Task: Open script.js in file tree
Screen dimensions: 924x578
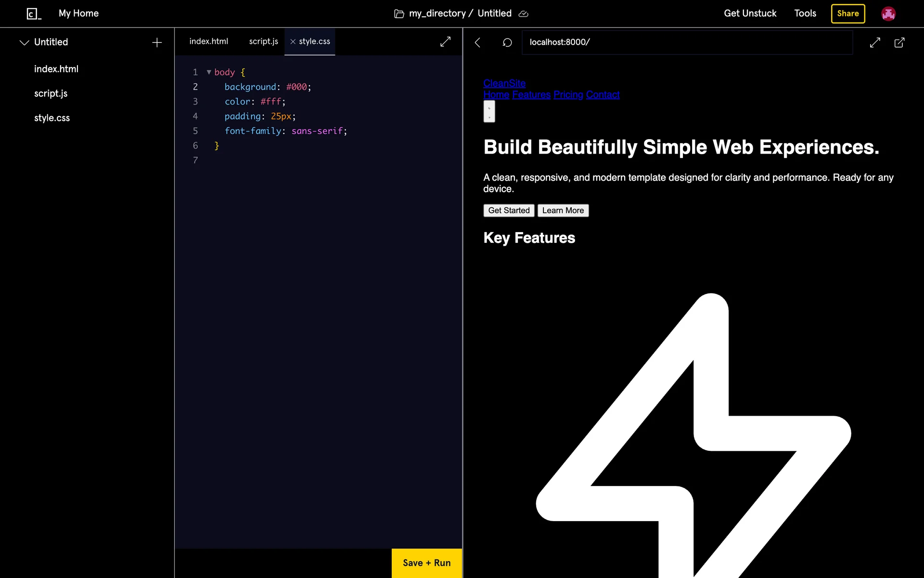Action: [x=51, y=93]
